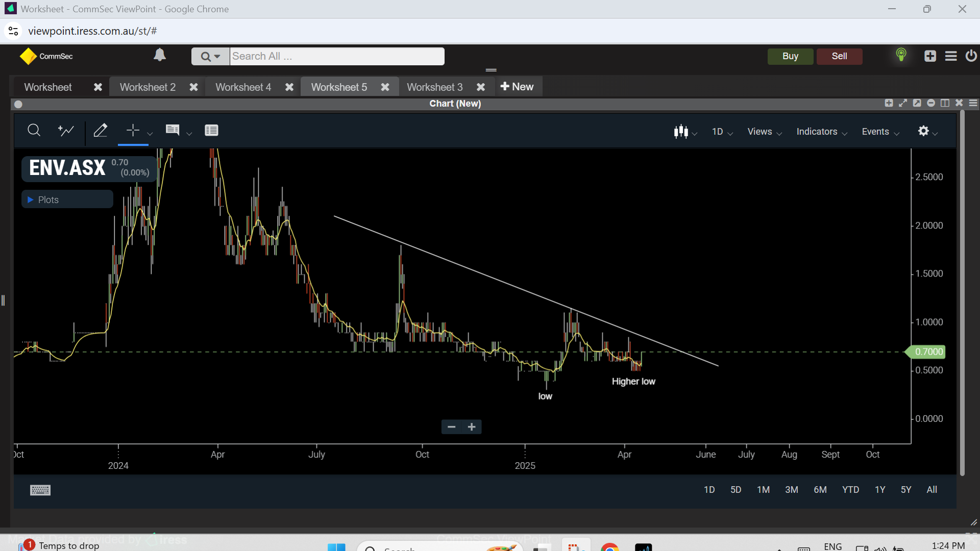Image resolution: width=980 pixels, height=551 pixels.
Task: Open the Events dropdown menu
Action: click(x=880, y=132)
